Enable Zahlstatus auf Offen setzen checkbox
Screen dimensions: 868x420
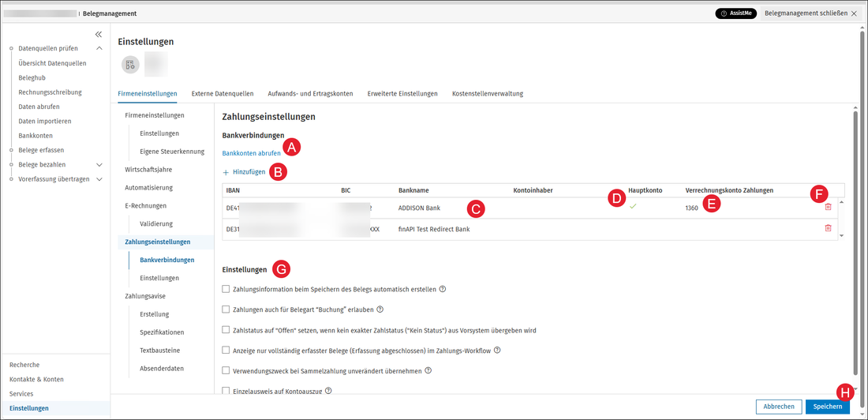pos(226,330)
